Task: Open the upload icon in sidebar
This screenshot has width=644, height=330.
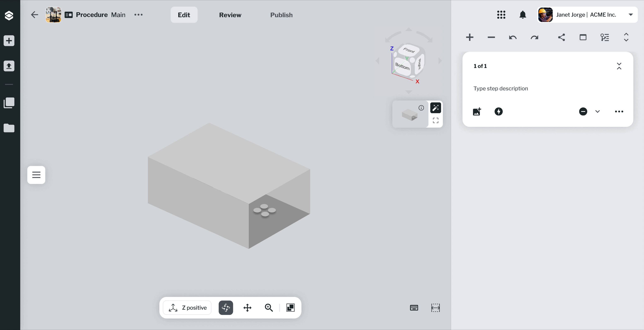Action: tap(9, 66)
